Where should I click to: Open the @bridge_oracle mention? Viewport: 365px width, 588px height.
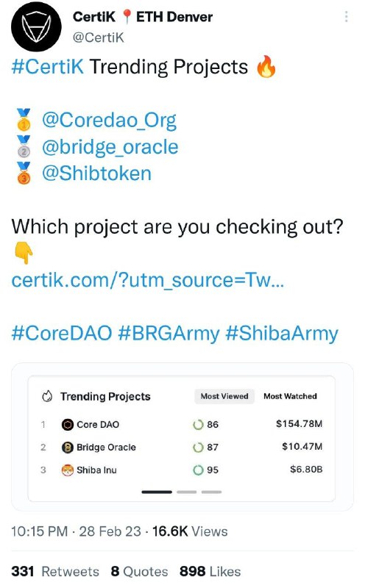(x=110, y=147)
